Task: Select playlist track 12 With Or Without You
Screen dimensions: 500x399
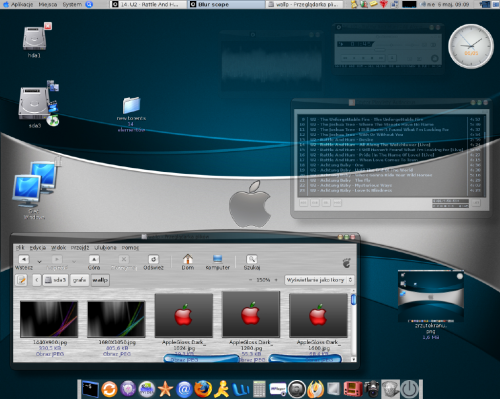Action: 388,135
